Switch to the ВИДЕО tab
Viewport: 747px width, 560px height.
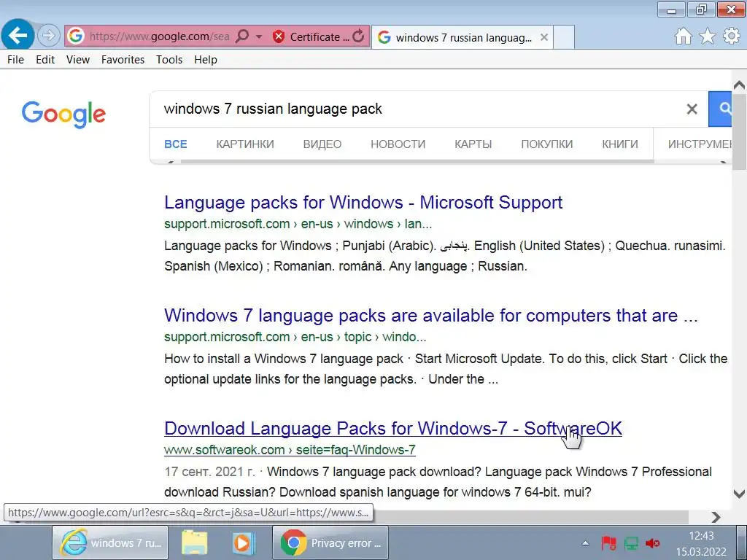click(x=322, y=144)
